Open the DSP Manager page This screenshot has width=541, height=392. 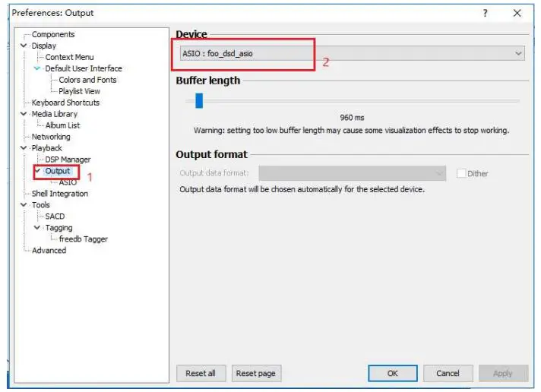68,160
